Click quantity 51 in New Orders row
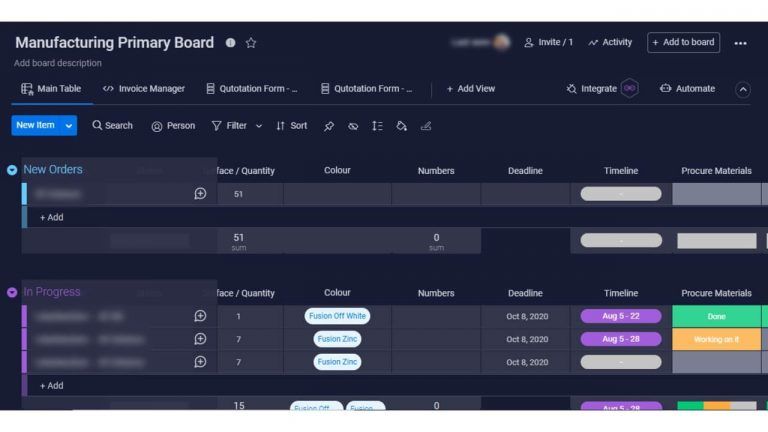The height and width of the screenshot is (432, 768). (239, 194)
